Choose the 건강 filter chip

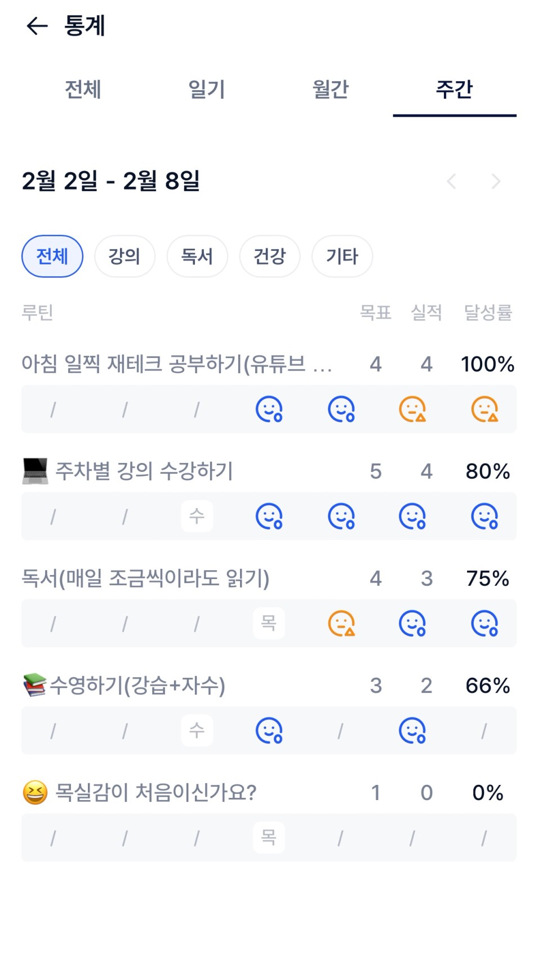click(270, 257)
